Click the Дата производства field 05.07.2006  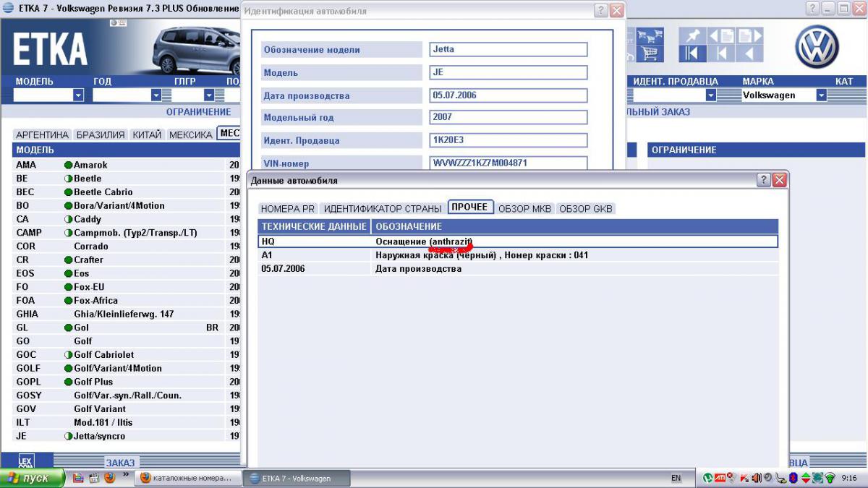tap(508, 95)
